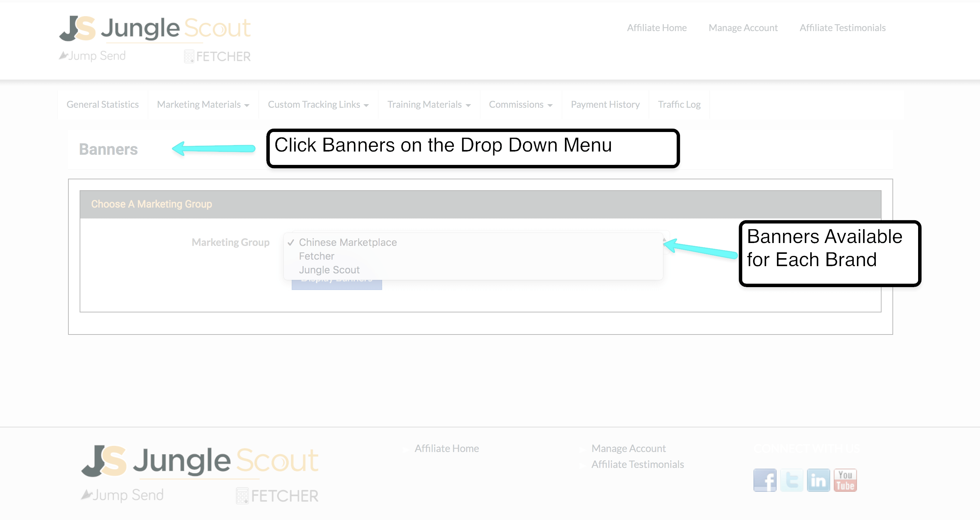The width and height of the screenshot is (980, 520).
Task: Open the Twitter social icon
Action: point(792,480)
